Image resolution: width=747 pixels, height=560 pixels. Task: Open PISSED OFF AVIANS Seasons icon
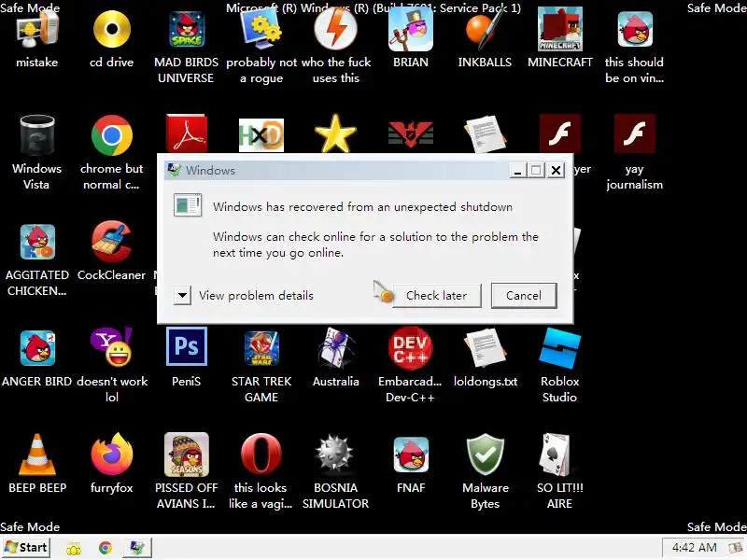(x=186, y=455)
